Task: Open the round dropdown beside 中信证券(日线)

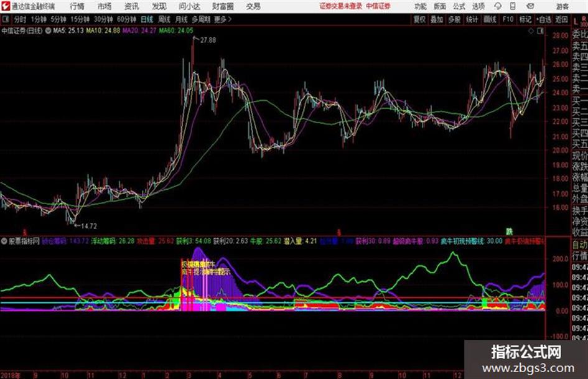Action: tap(49, 30)
